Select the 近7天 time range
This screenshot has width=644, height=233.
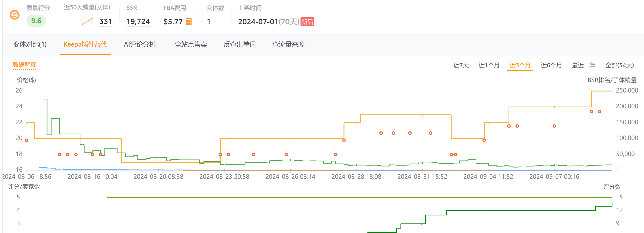pos(461,65)
